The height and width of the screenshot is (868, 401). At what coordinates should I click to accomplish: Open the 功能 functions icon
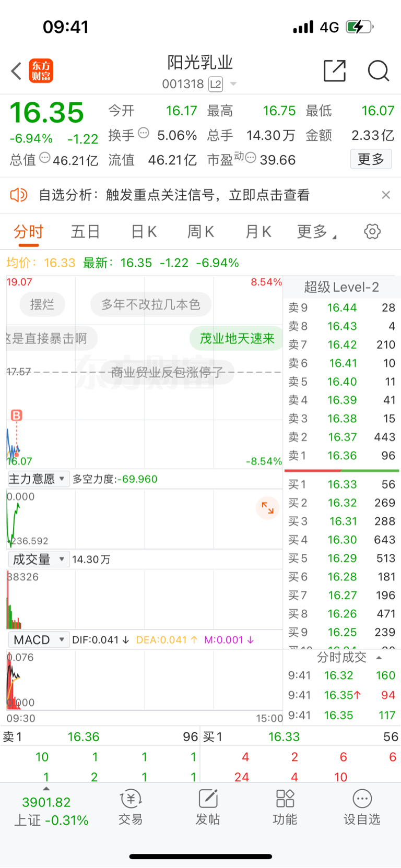click(x=285, y=807)
